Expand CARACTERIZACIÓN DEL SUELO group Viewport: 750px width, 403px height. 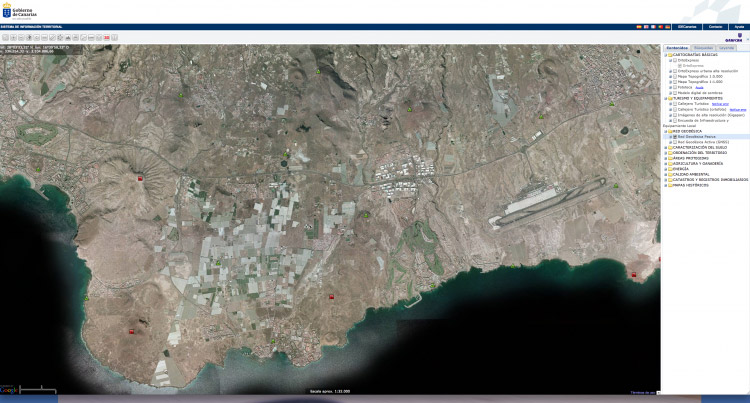tap(665, 148)
